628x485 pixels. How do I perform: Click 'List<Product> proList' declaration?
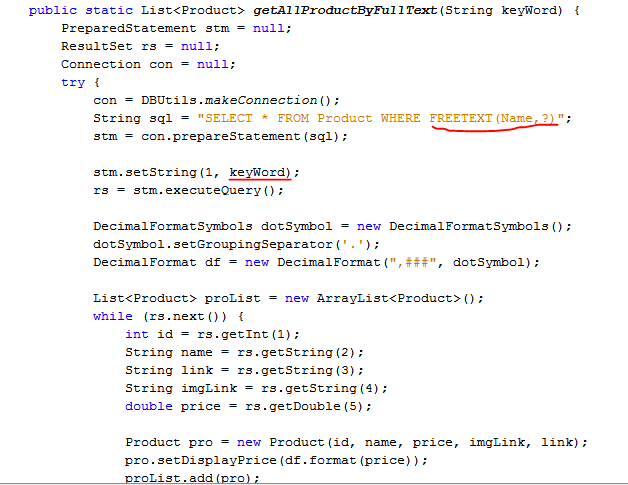(177, 298)
